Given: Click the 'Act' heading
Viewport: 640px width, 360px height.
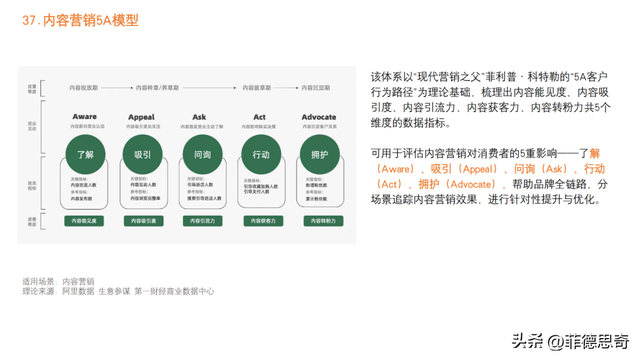Looking at the screenshot, I should (x=259, y=117).
